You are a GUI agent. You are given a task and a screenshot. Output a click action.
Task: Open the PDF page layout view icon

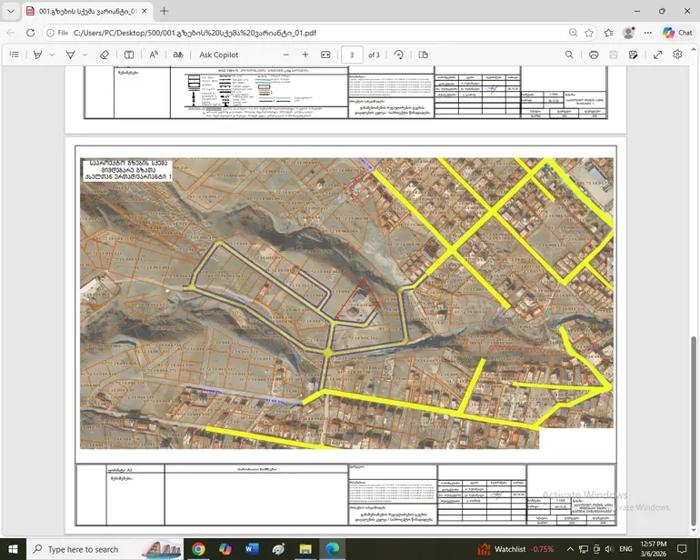(x=423, y=54)
